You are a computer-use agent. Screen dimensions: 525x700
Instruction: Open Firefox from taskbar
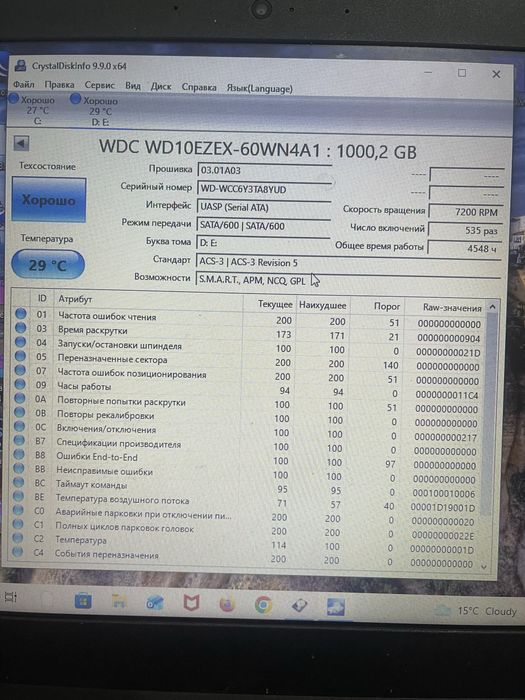[x=227, y=604]
